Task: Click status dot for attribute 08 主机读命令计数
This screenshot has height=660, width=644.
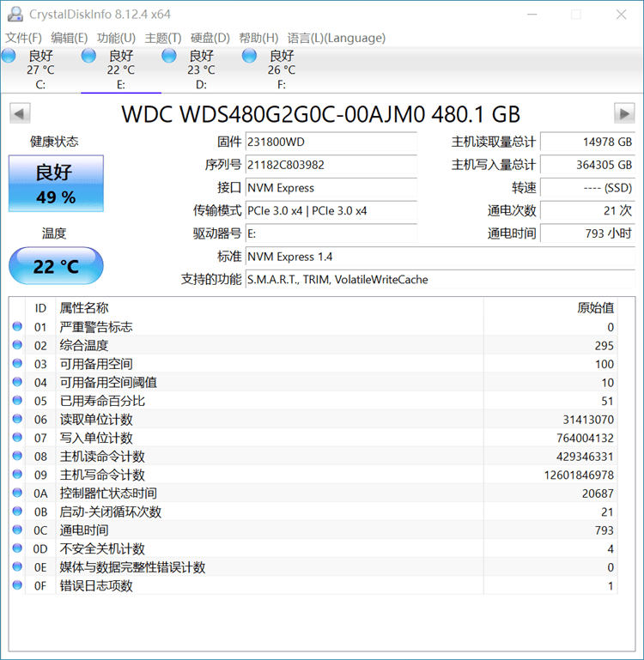Action: coord(17,456)
